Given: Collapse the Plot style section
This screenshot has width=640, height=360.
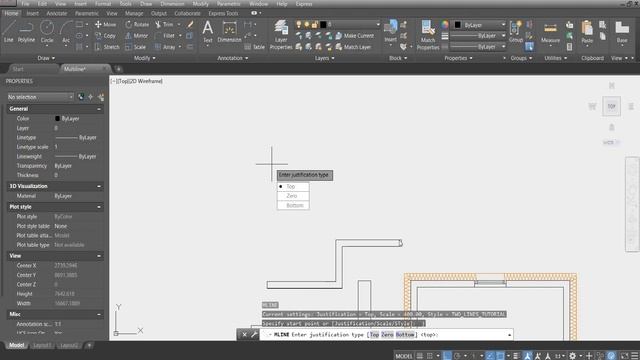Looking at the screenshot, I should click(x=99, y=207).
